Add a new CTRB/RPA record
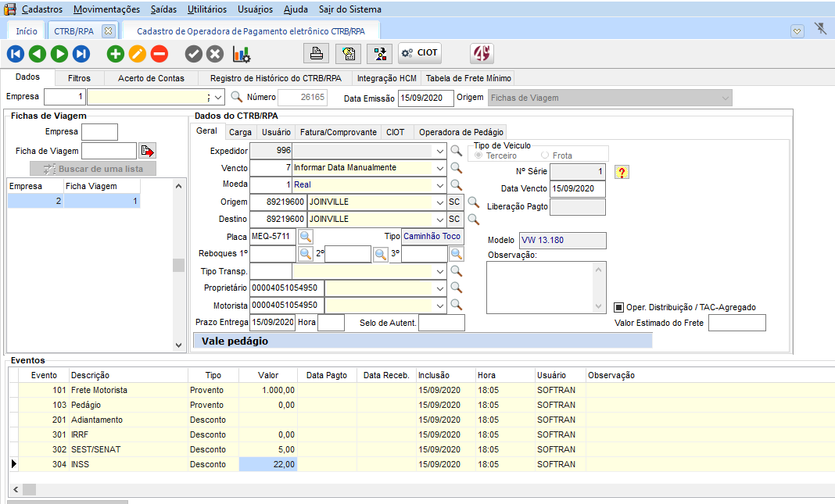This screenshot has height=504, width=835. (116, 54)
